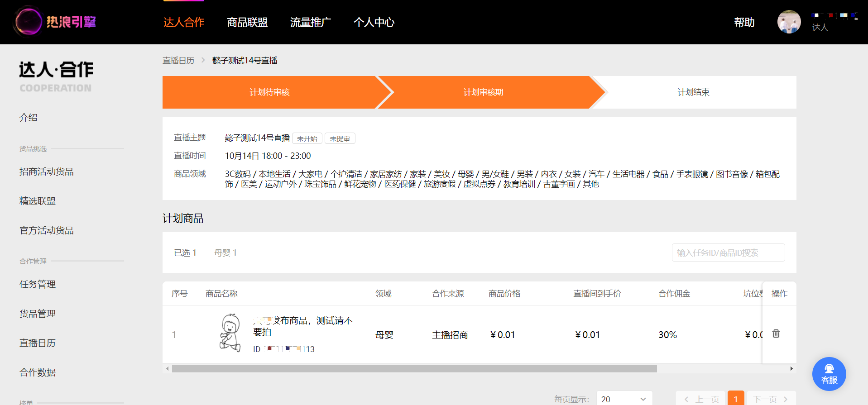Filter by 母婴 1 category tab
The width and height of the screenshot is (868, 405).
point(225,253)
